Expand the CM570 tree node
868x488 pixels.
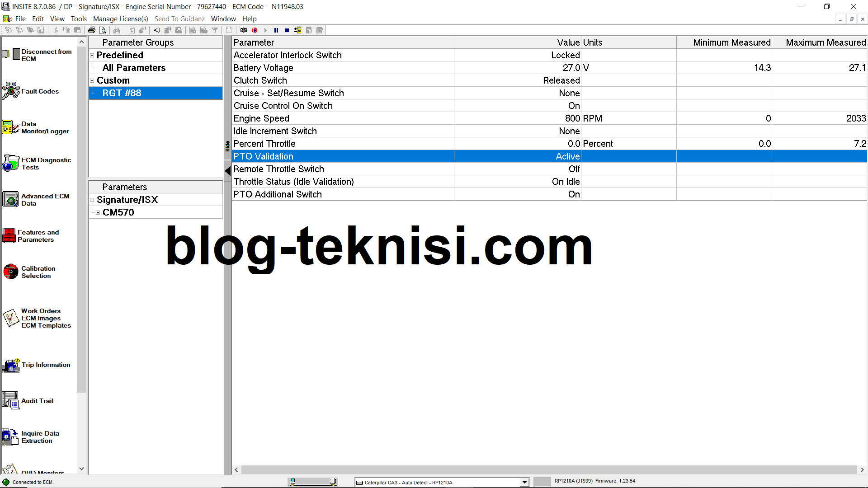click(98, 212)
